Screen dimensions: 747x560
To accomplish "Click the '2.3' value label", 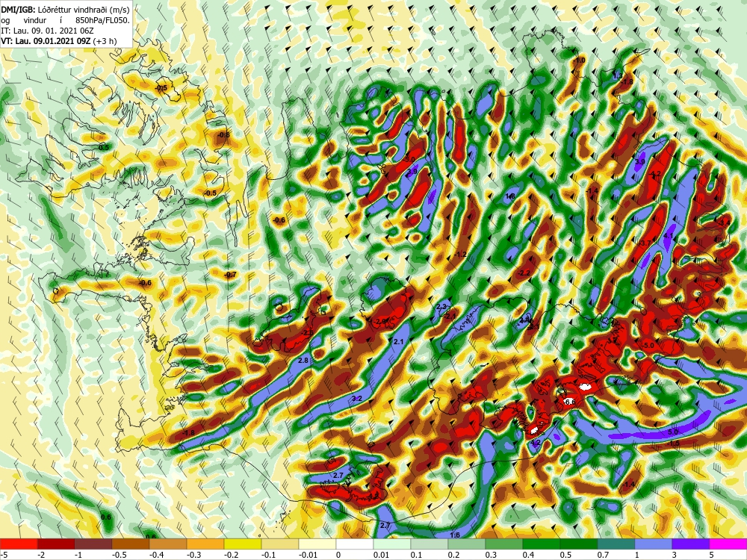I will (x=441, y=307).
